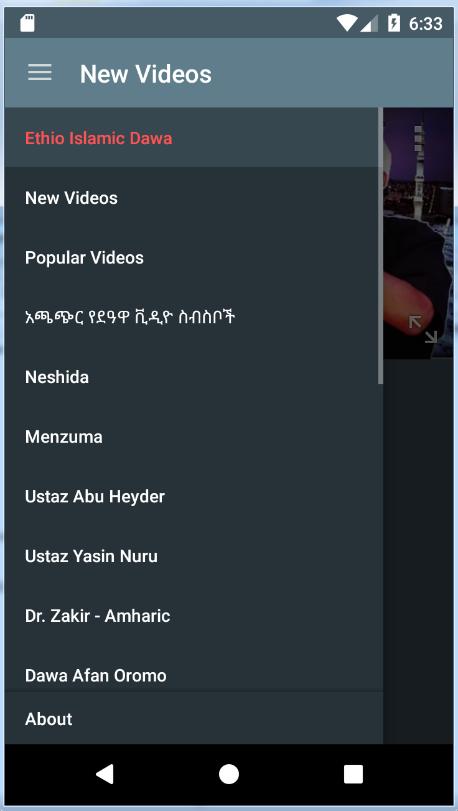Tap the Android home button
This screenshot has width=458, height=811.
tap(229, 774)
